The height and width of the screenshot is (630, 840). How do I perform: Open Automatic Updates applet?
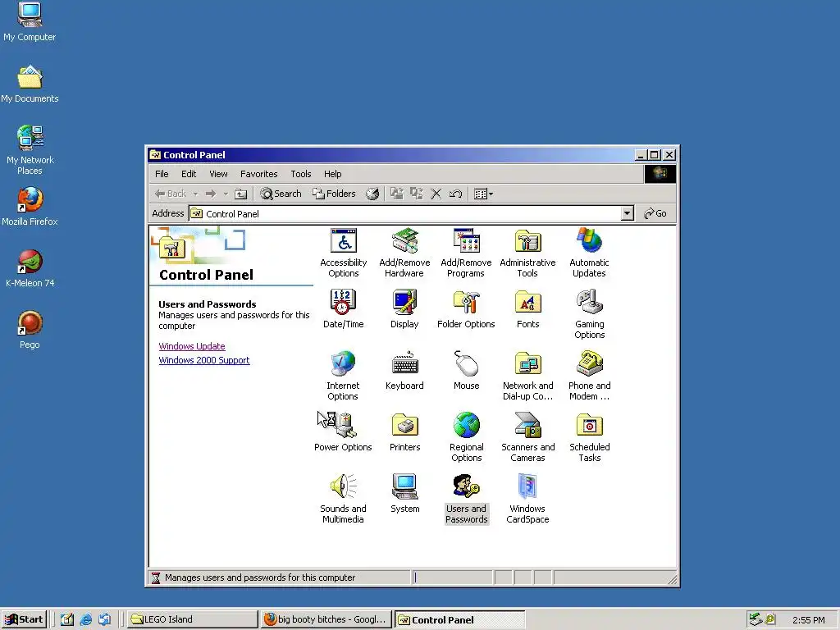589,253
